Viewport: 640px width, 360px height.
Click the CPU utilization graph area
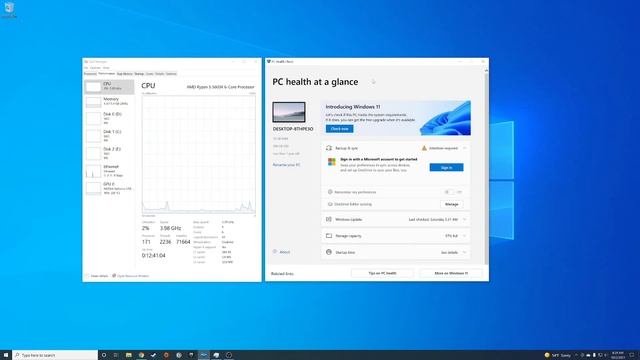[199, 154]
